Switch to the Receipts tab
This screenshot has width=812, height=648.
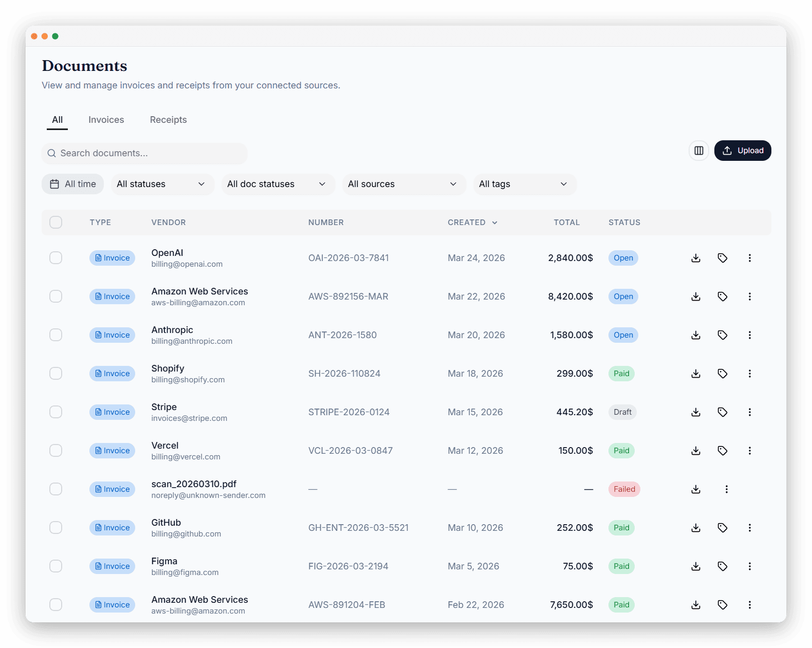click(169, 120)
